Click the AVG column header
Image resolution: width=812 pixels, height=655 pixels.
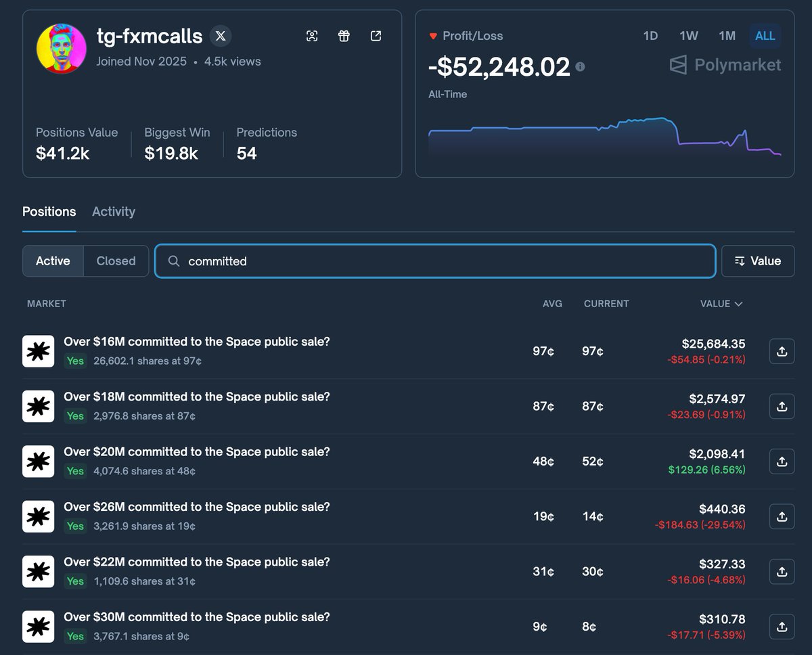pyautogui.click(x=552, y=304)
